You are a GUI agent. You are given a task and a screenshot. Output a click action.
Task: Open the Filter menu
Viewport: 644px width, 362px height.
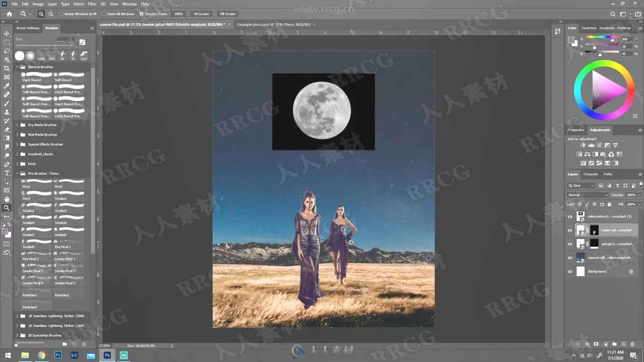92,4
